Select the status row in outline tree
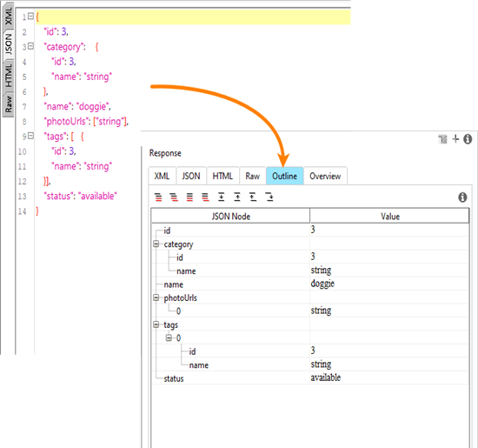 pos(310,378)
